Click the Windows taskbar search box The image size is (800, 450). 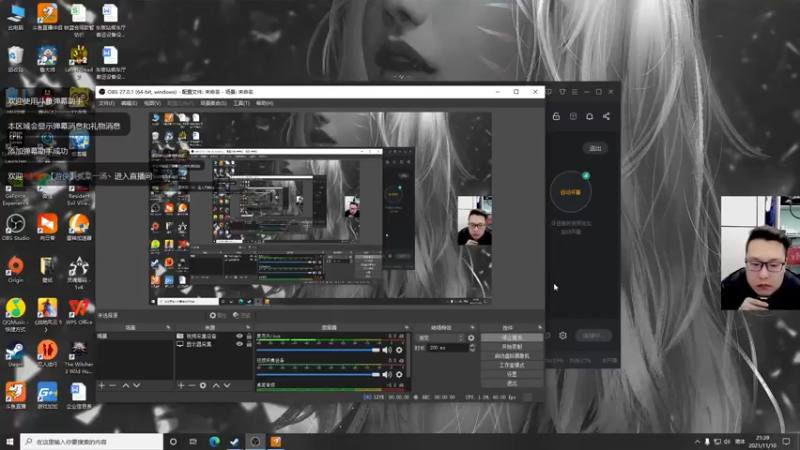click(x=92, y=441)
